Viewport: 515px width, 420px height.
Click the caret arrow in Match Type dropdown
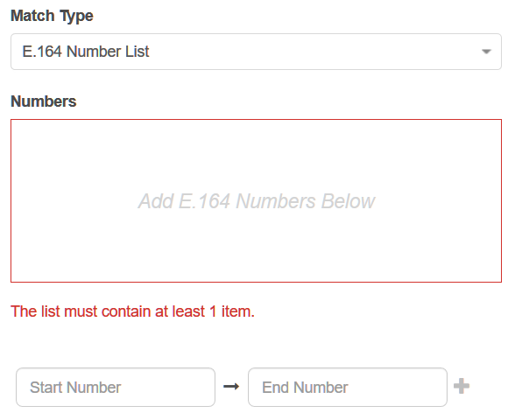point(486,52)
